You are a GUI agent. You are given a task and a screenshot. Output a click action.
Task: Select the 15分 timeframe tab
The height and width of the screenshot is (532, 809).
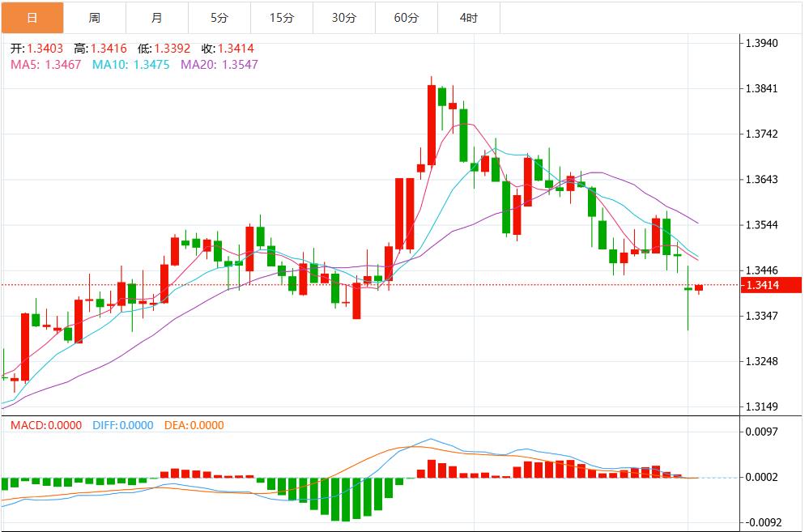pos(281,17)
